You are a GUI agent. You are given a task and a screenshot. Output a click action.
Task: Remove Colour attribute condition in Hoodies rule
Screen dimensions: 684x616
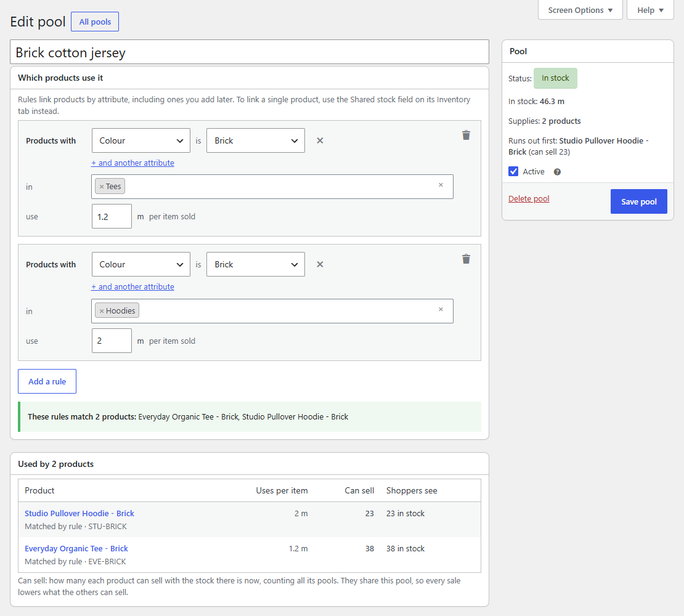point(320,264)
